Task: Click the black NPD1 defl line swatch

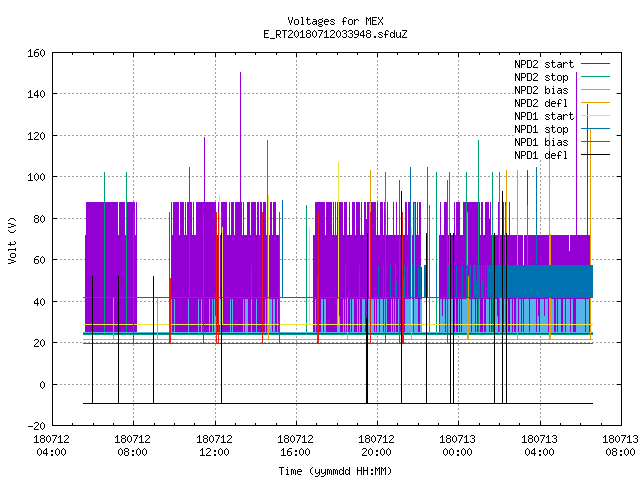Action: point(596,155)
